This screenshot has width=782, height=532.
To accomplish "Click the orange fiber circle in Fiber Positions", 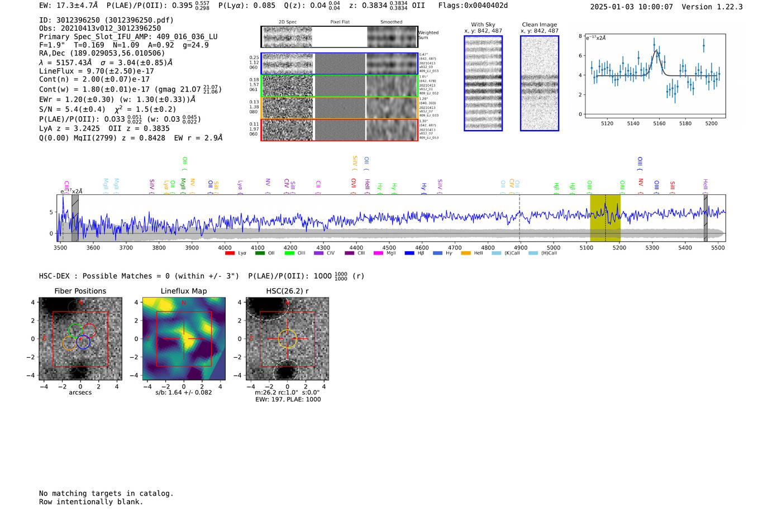I will pyautogui.click(x=69, y=343).
